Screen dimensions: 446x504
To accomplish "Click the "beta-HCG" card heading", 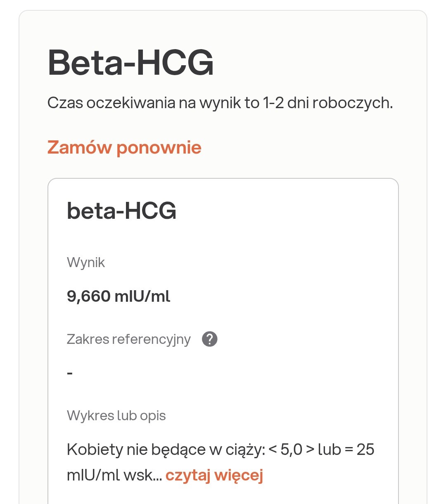I will click(121, 211).
